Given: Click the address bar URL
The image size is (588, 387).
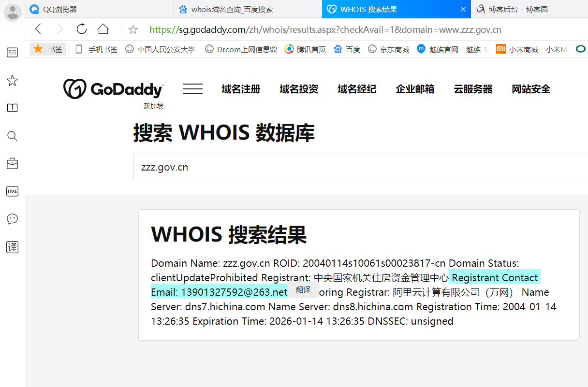Looking at the screenshot, I should tap(325, 29).
